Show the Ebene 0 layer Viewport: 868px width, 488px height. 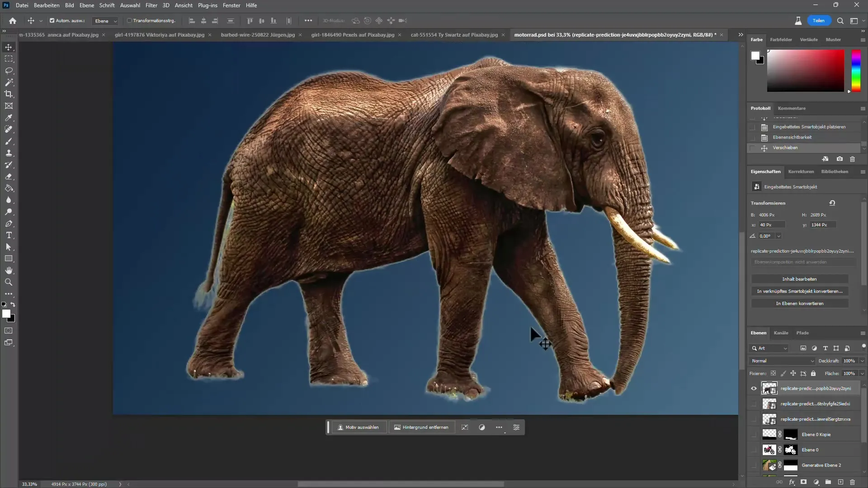coord(754,450)
